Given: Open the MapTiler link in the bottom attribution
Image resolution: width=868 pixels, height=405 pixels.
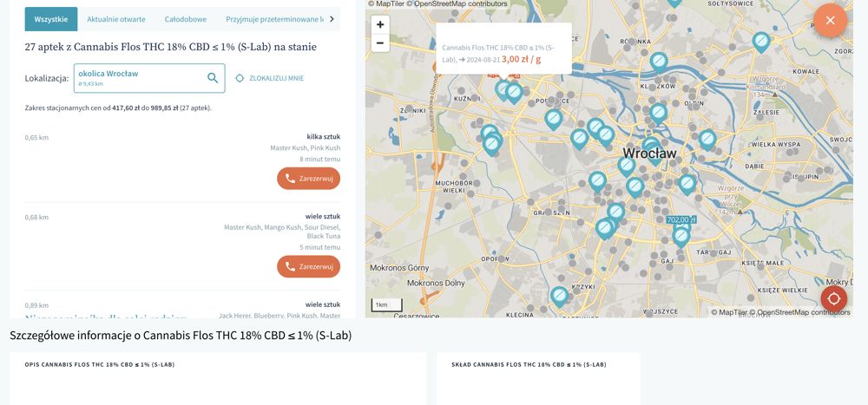Looking at the screenshot, I should pos(728,312).
